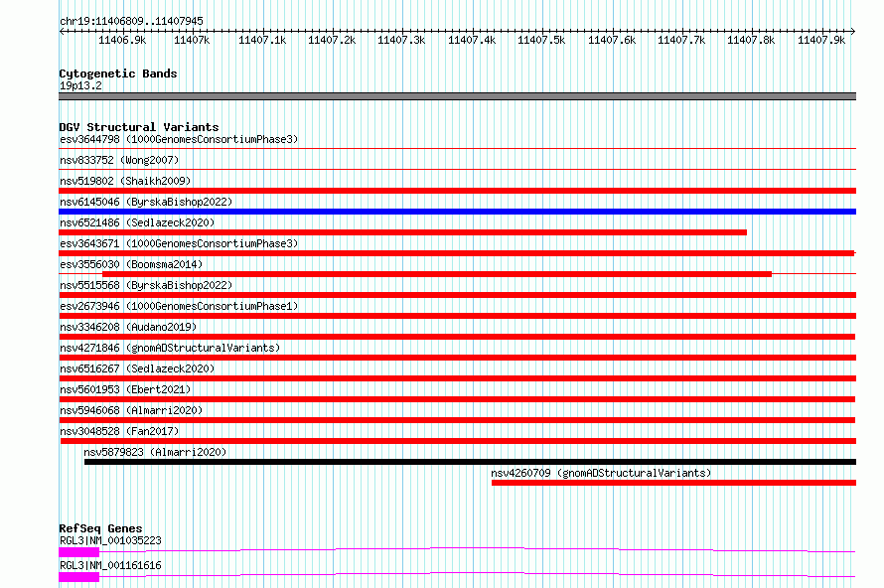
Task: Click the thick red esv3556030 variant bar
Action: 437,274
